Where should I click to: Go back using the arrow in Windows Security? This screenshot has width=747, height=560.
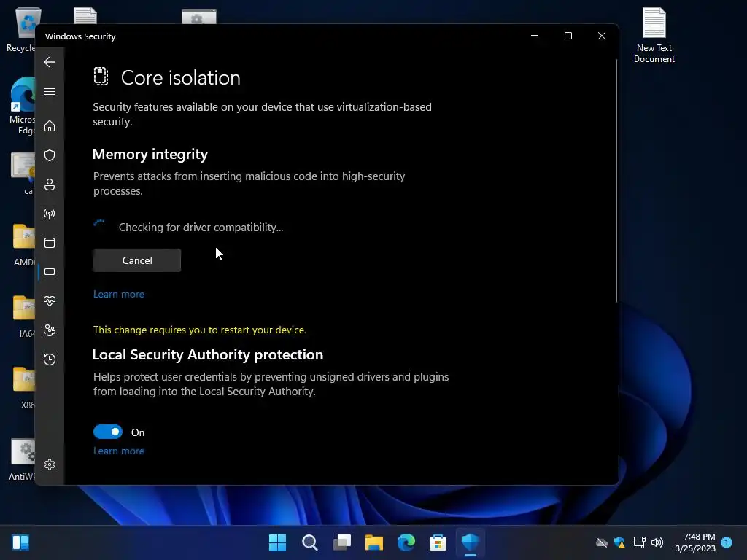50,62
